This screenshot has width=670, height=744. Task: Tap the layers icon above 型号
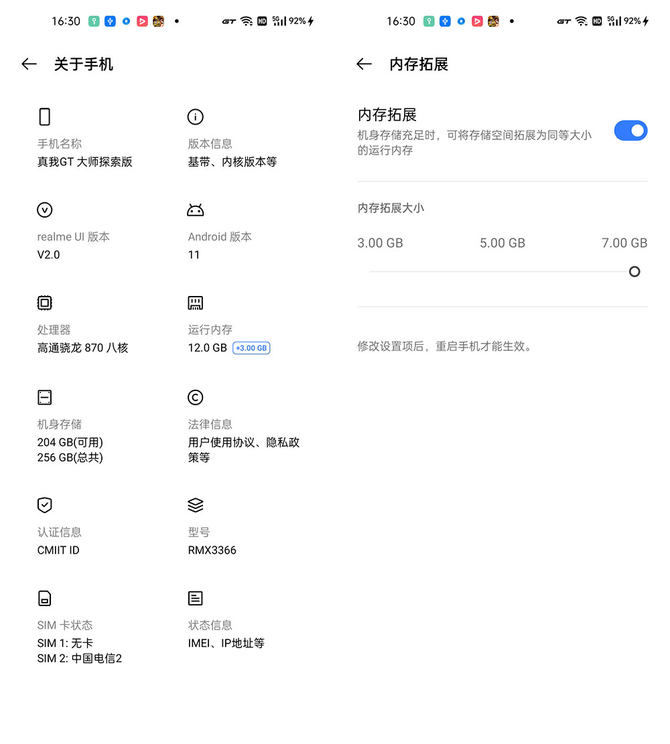tap(195, 505)
